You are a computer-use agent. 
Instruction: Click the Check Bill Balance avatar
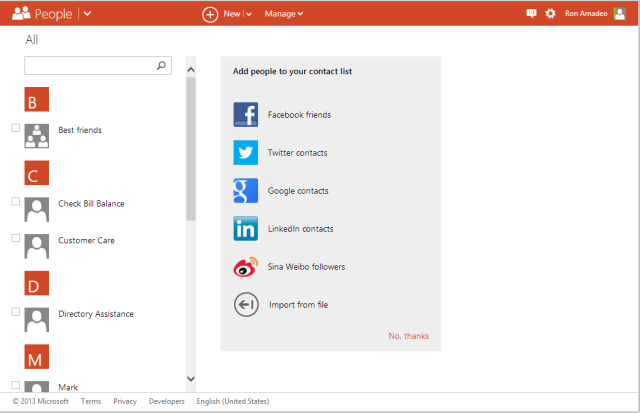(37, 209)
